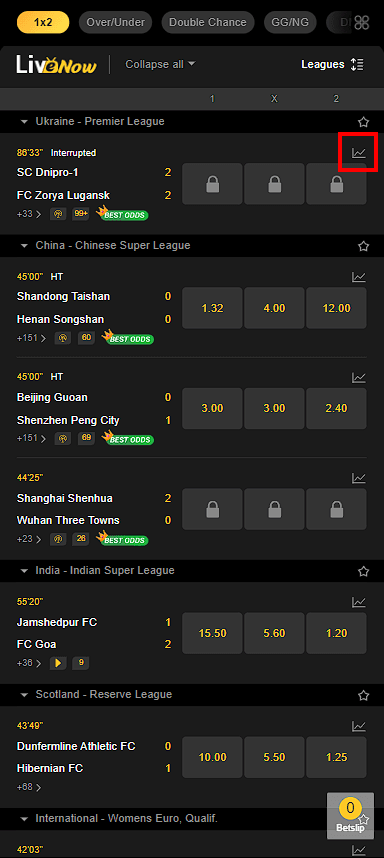The width and height of the screenshot is (384, 858).
Task: Open stats chart for Shanghai Shenhua match
Action: (358, 478)
